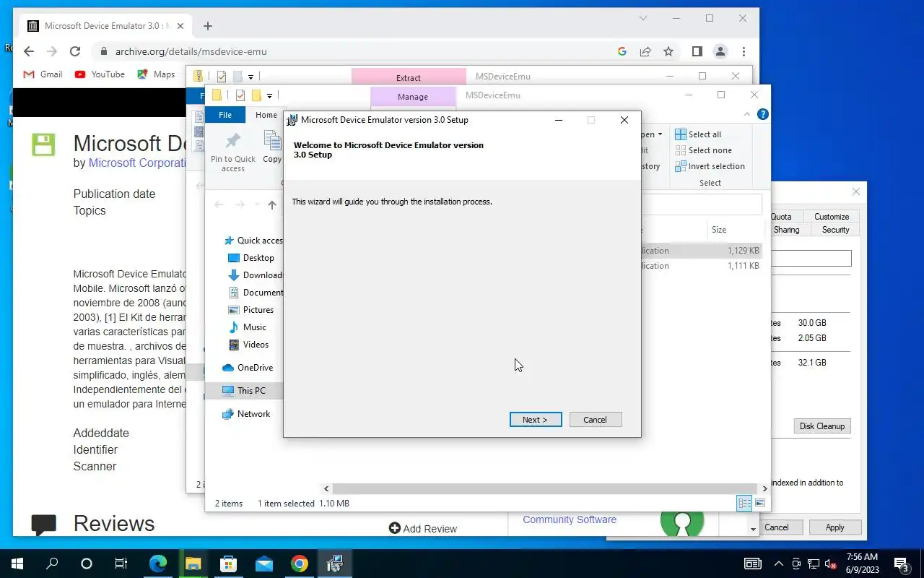Open Videos in navigation pane
Screen dimensions: 924x578
click(249, 345)
